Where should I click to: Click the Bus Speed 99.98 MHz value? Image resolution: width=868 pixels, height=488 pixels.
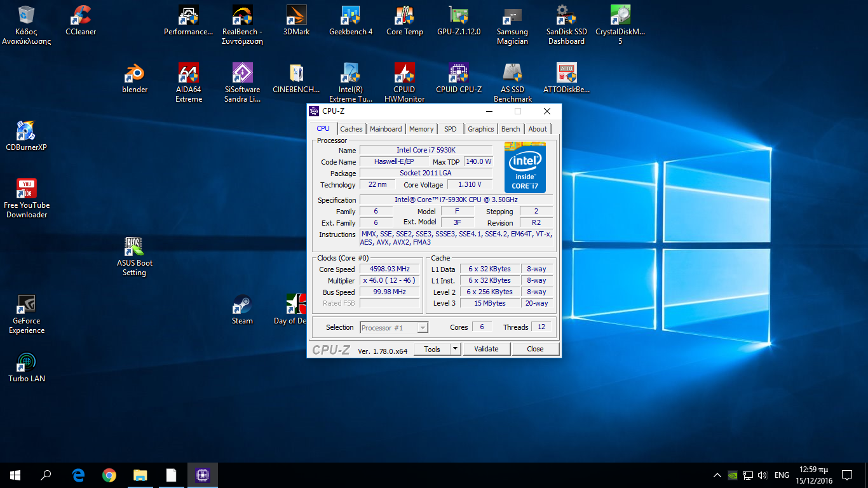pos(390,292)
